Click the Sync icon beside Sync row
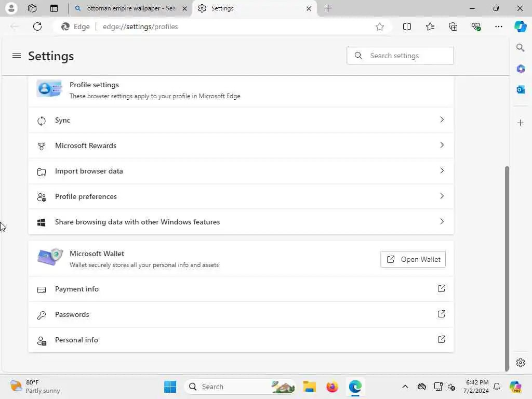 (42, 121)
